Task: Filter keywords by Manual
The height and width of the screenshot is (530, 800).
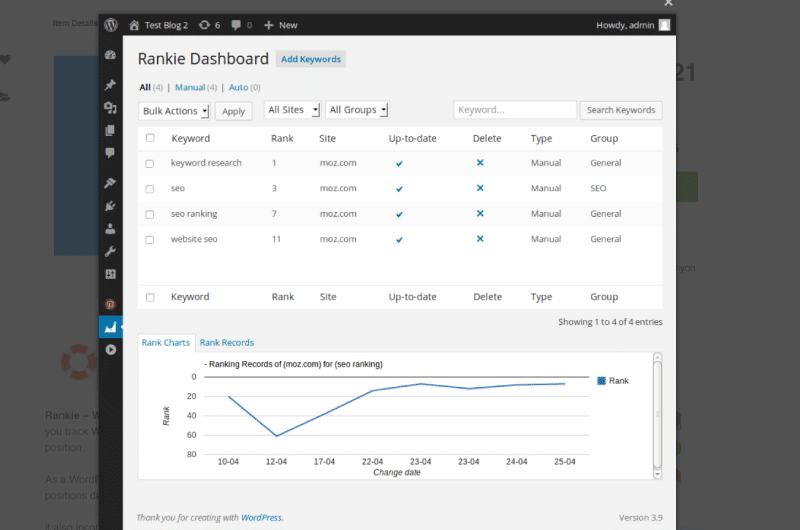Action: 190,87
